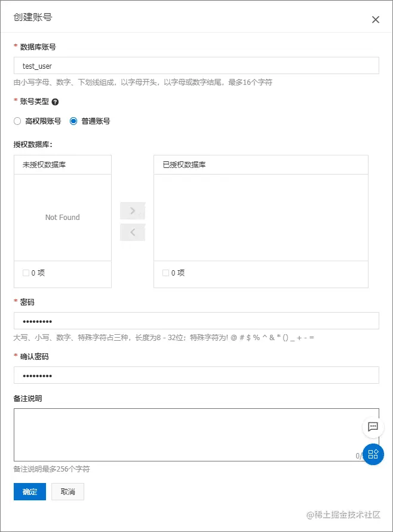This screenshot has width=393, height=532.
Task: Click the 创建账号 dialog title
Action: 33,17
